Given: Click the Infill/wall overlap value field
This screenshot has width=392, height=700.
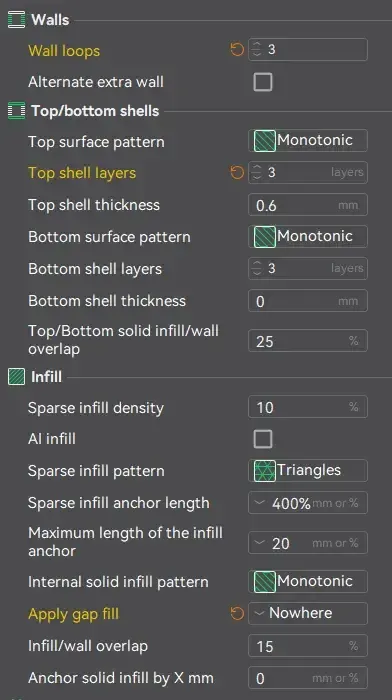Looking at the screenshot, I should pyautogui.click(x=308, y=646).
